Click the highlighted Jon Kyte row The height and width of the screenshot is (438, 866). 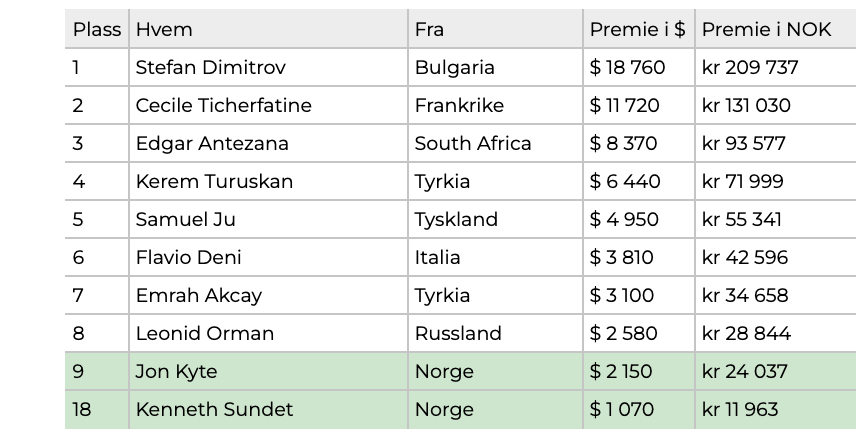[x=461, y=371]
